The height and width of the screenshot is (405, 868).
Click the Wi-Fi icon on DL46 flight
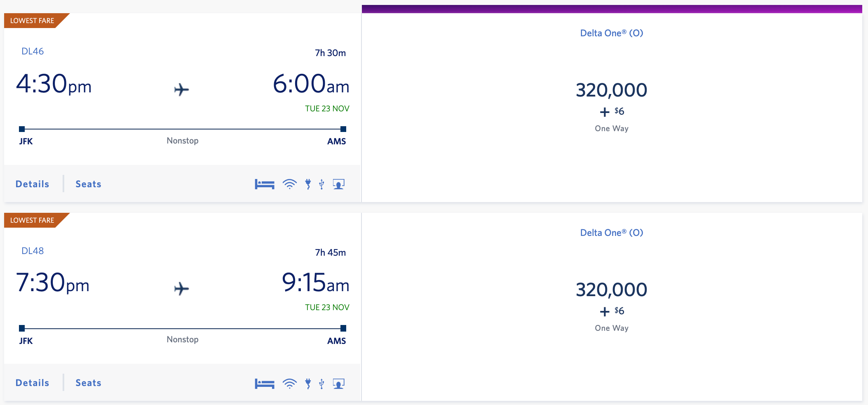290,184
